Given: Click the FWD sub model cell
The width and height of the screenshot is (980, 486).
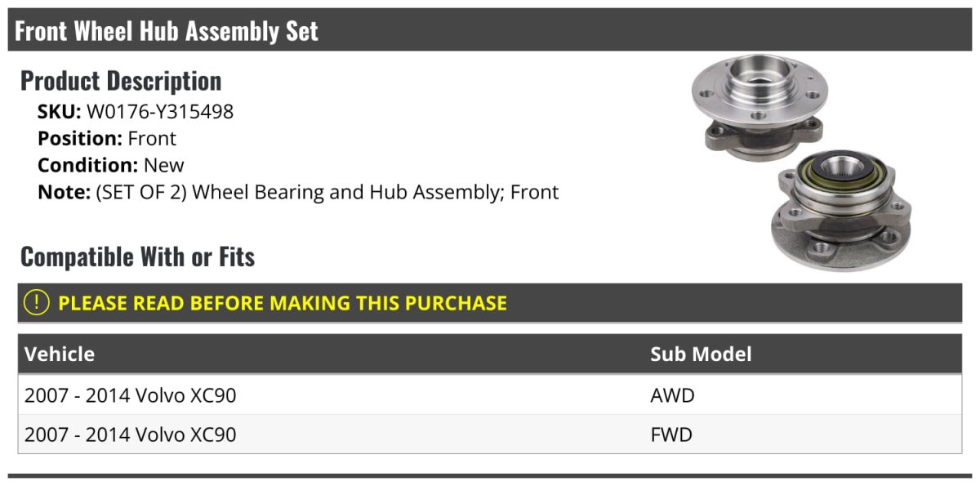Looking at the screenshot, I should tap(671, 435).
